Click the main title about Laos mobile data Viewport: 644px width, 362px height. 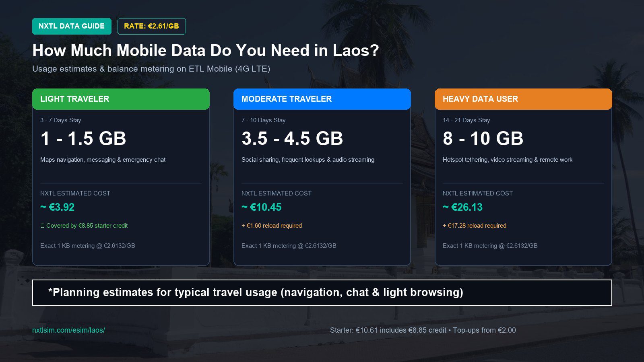click(x=206, y=50)
